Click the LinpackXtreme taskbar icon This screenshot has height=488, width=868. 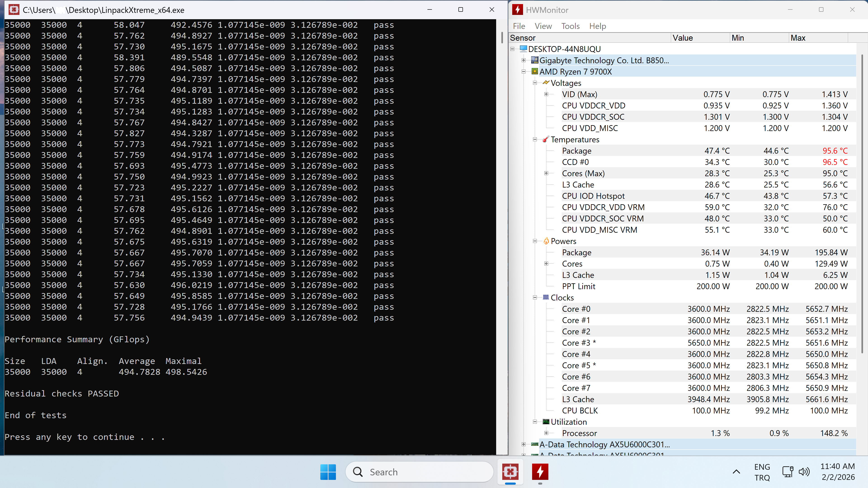tap(510, 472)
